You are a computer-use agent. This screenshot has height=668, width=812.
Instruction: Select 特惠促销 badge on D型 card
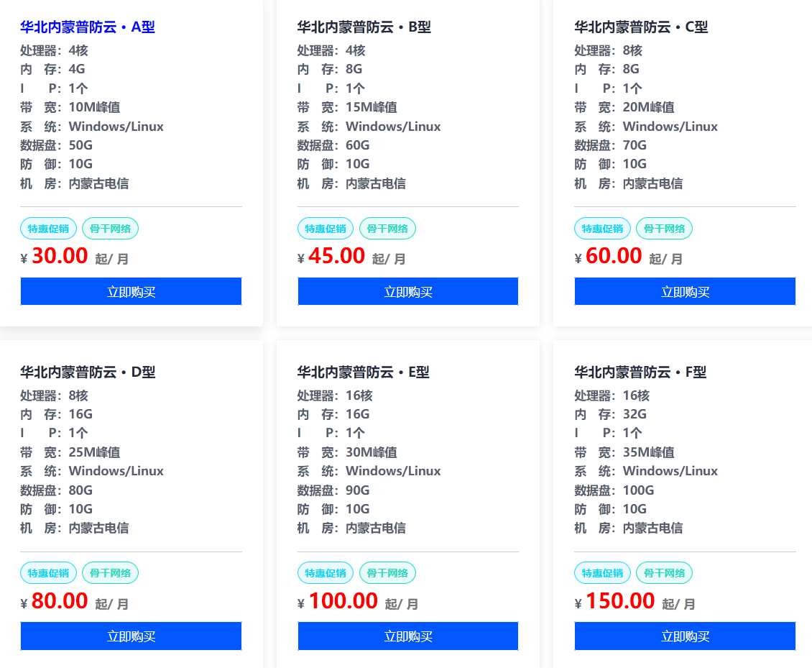[x=49, y=573]
